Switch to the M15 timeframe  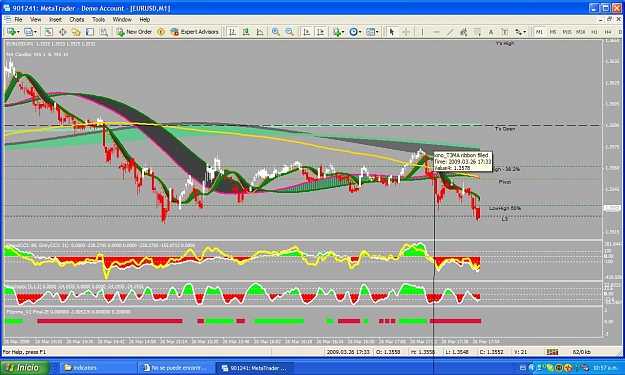567,32
